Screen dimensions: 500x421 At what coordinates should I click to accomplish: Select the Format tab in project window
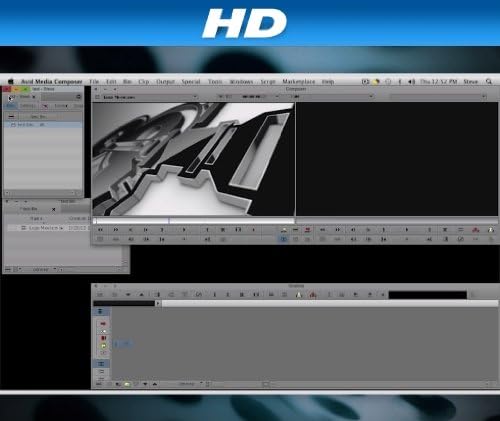click(60, 106)
